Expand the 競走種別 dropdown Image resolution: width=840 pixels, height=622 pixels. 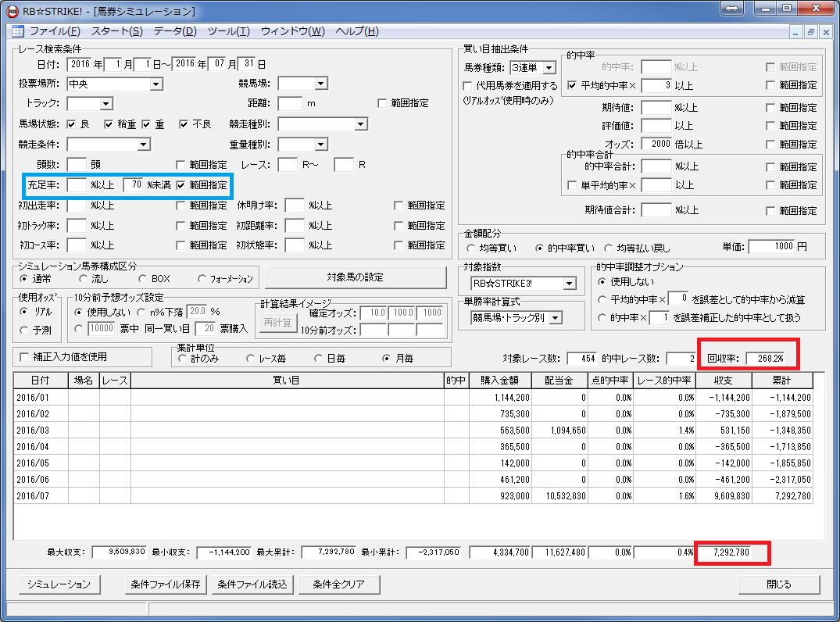(x=361, y=124)
